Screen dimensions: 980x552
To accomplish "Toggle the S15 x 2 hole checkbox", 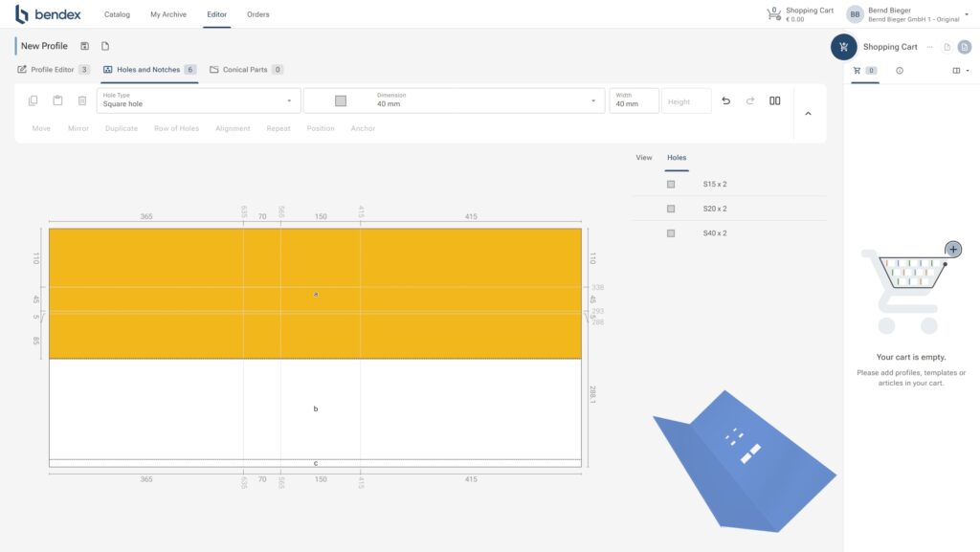I will pyautogui.click(x=671, y=184).
